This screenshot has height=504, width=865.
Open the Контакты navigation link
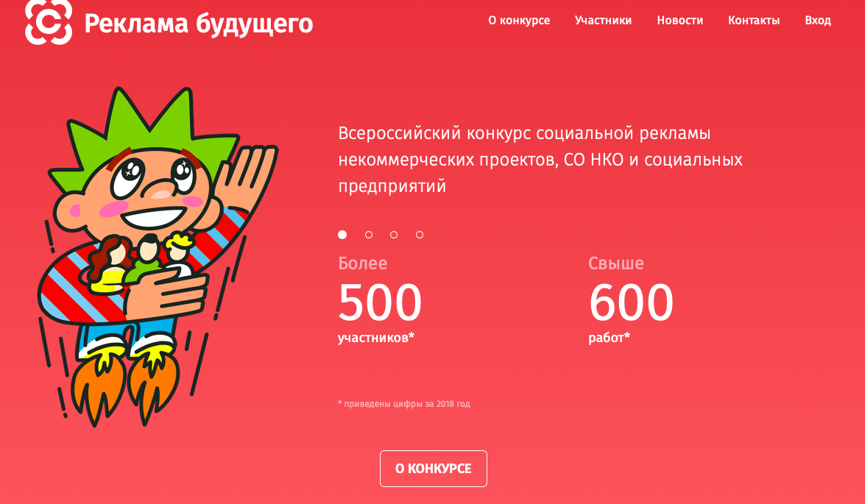coord(754,21)
